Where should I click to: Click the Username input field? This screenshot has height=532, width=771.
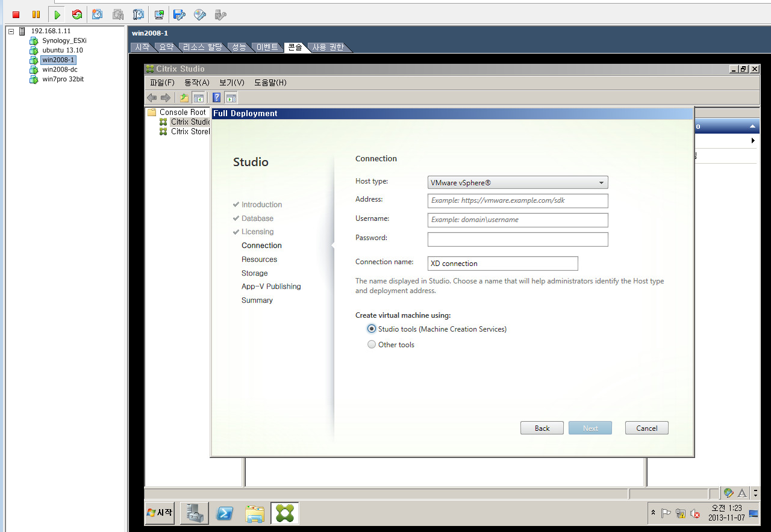pyautogui.click(x=518, y=220)
